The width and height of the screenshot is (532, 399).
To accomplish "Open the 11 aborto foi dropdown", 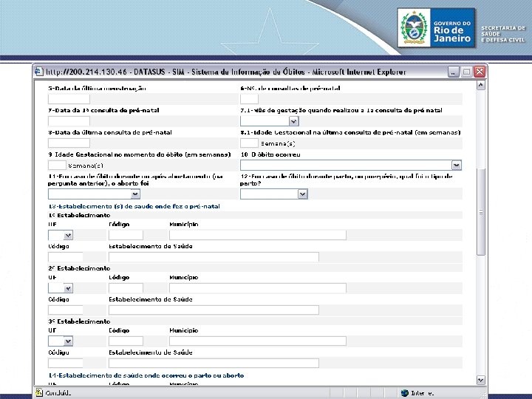I will click(94, 194).
